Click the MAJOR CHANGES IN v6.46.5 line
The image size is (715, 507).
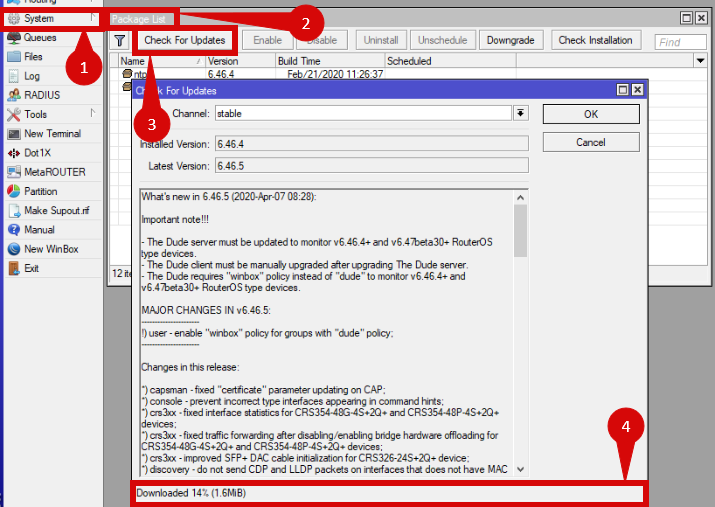206,310
